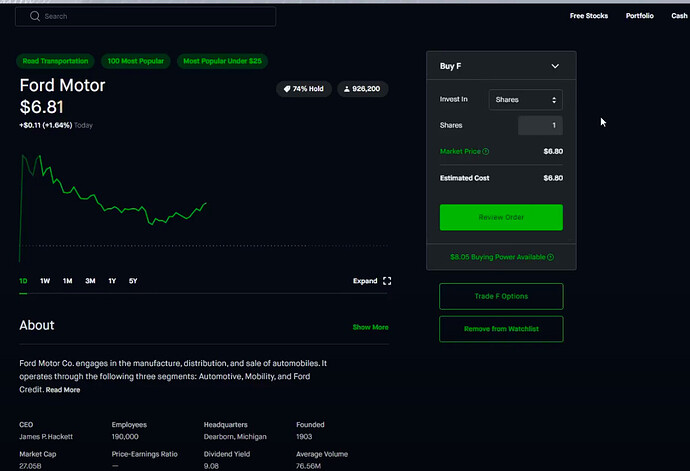The image size is (690, 471).
Task: Click Remove from Watchlist button
Action: click(501, 329)
